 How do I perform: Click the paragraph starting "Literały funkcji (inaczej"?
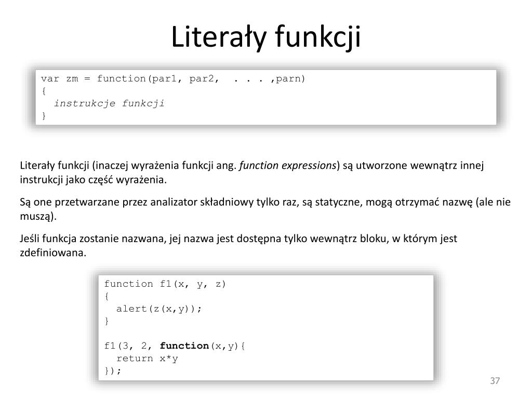pos(252,172)
